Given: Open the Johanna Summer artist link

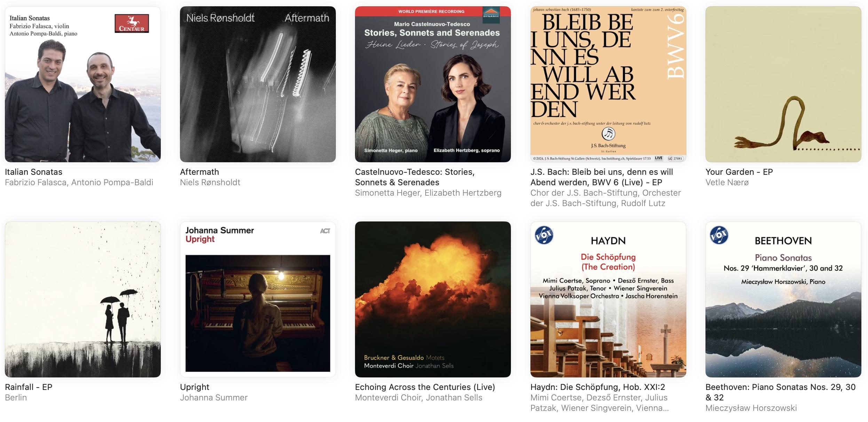Looking at the screenshot, I should (x=214, y=398).
